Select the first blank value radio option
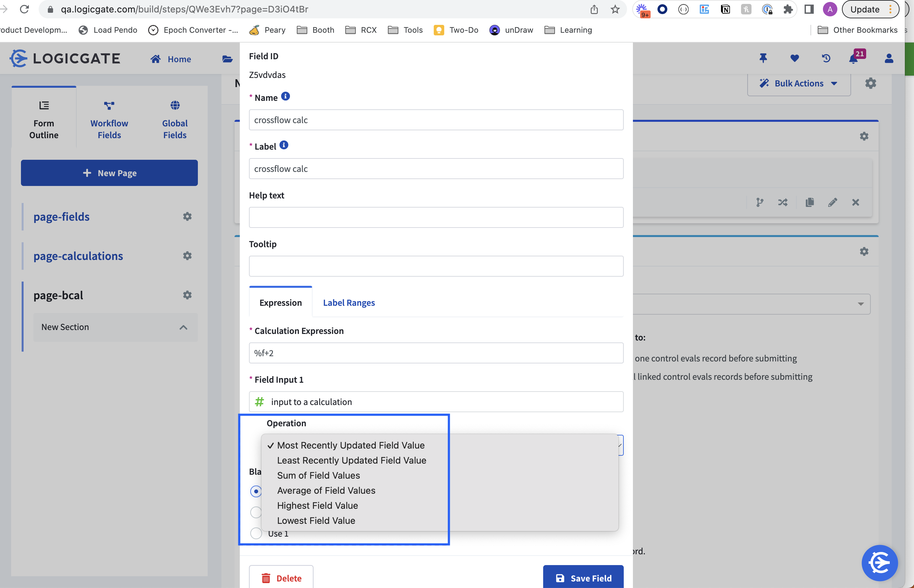This screenshot has height=588, width=914. (256, 491)
